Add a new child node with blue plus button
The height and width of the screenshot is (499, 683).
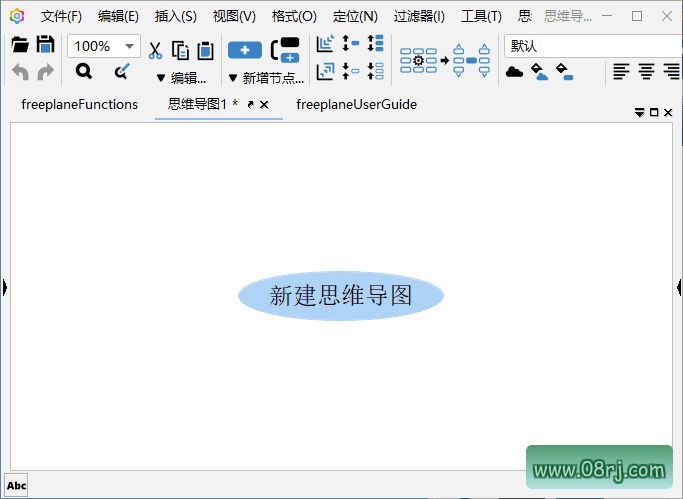(245, 50)
